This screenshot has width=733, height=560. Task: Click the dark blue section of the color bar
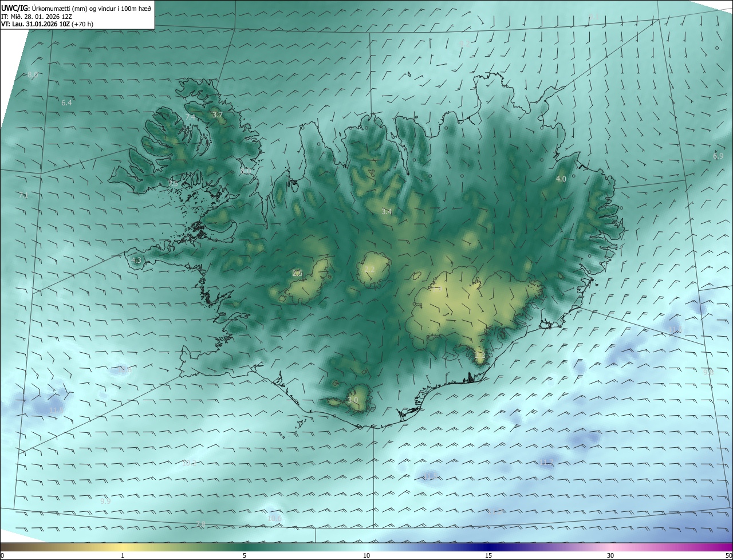[488, 547]
